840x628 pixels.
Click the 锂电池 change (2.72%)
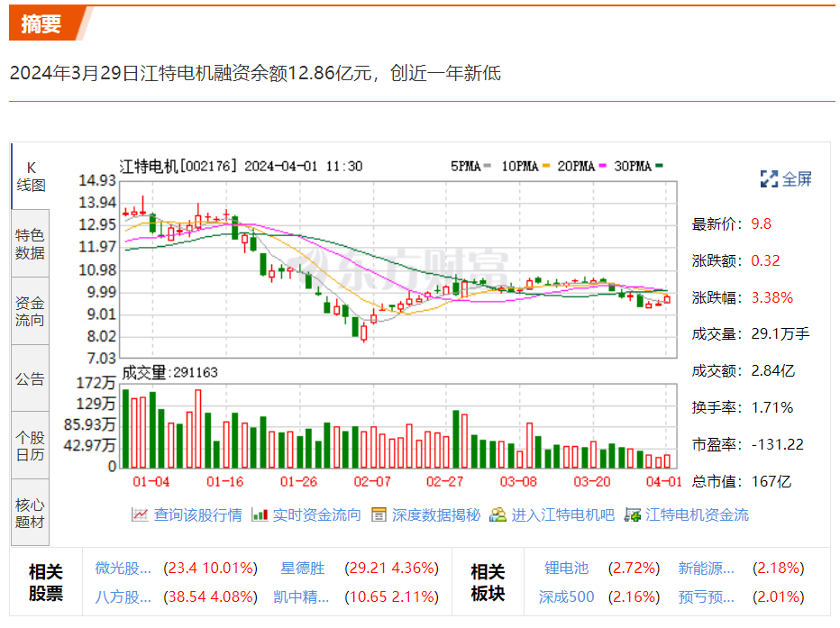(x=635, y=568)
